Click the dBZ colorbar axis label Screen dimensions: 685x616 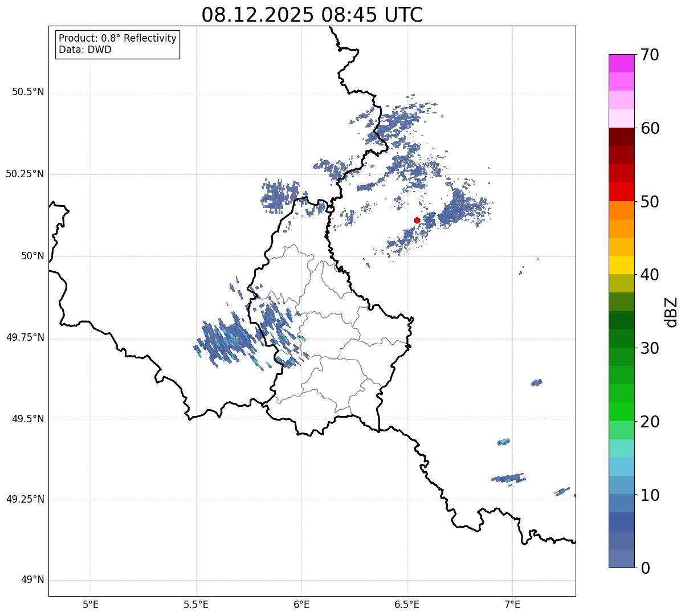[x=671, y=311]
